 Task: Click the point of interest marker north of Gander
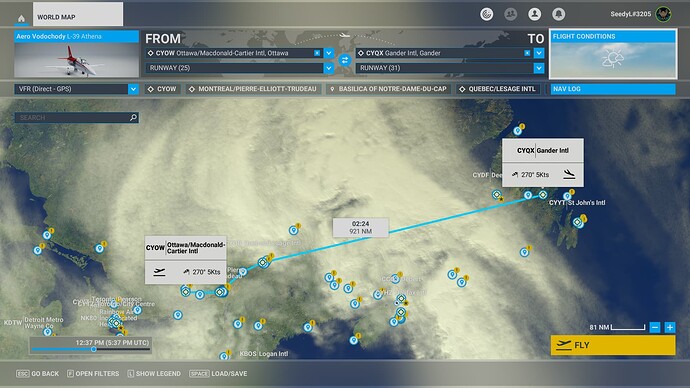(x=518, y=130)
